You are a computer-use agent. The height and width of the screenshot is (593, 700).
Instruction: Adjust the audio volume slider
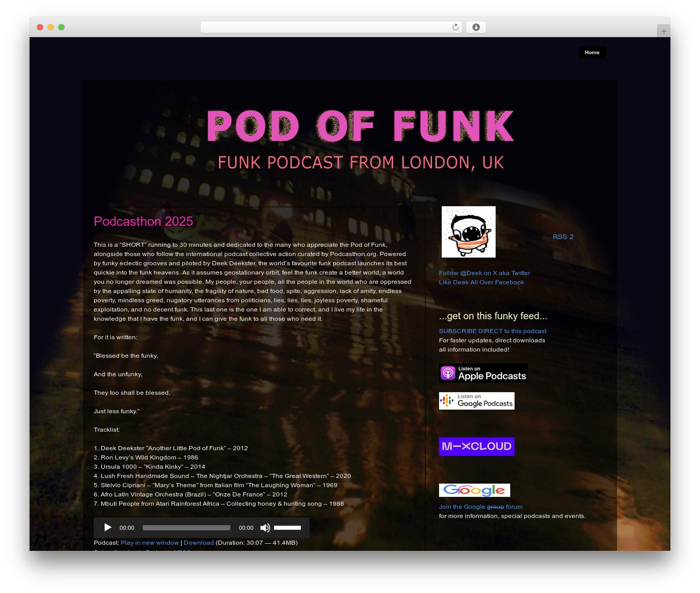point(288,528)
